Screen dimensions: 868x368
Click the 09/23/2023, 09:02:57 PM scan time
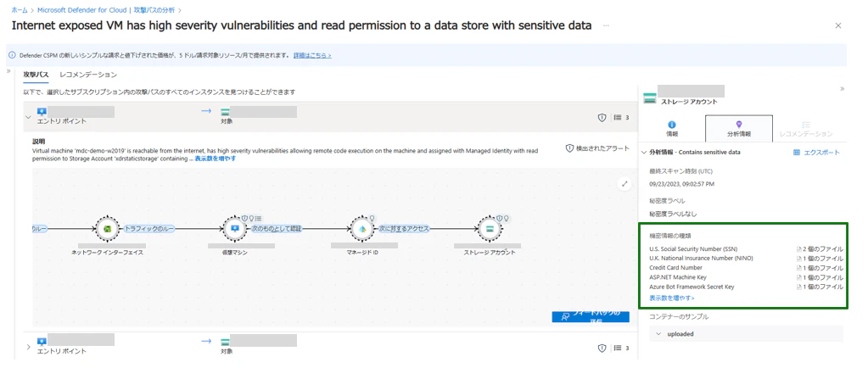coord(682,184)
